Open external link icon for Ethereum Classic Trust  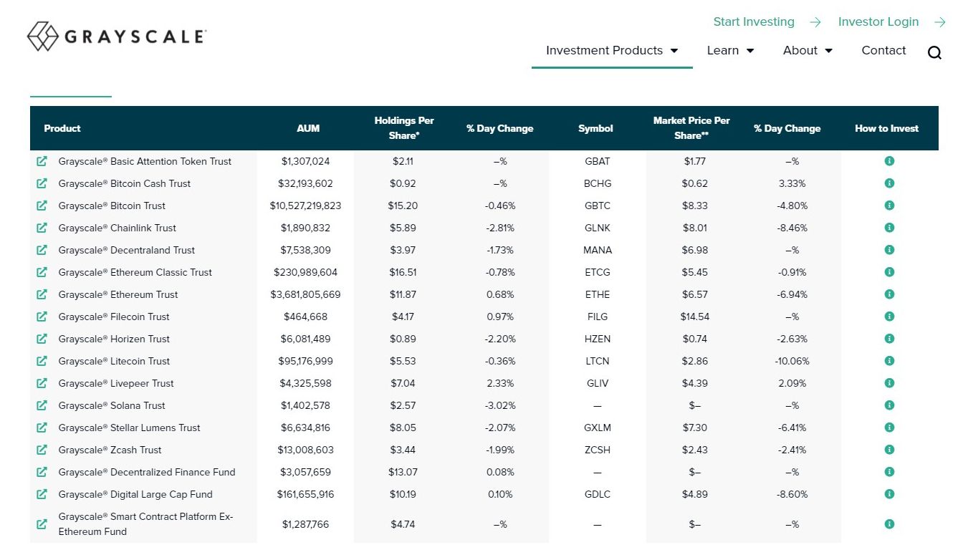coord(42,272)
